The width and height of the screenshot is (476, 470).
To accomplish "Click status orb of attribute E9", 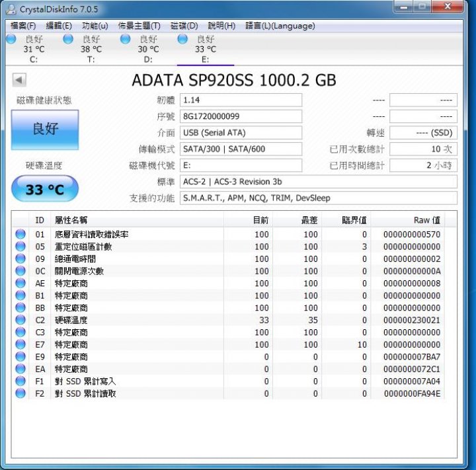I will 20,356.
